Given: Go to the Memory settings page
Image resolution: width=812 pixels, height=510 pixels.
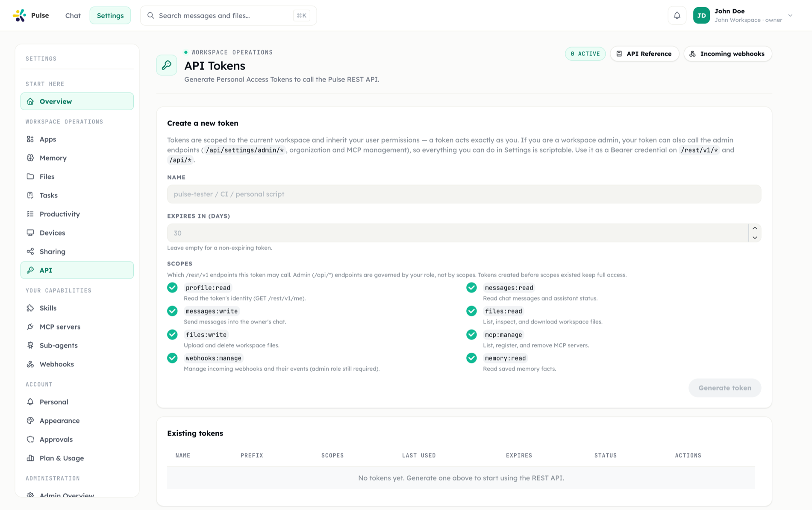Looking at the screenshot, I should point(77,158).
